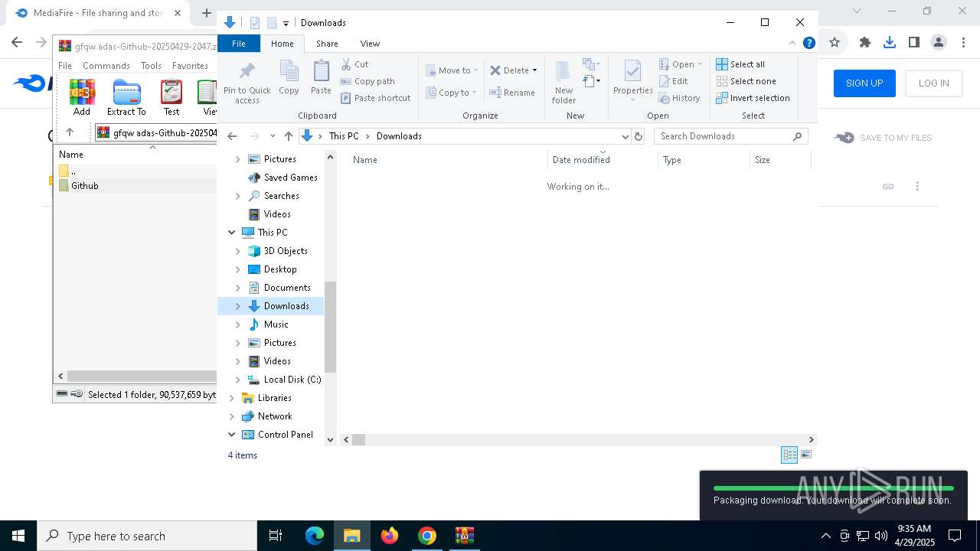
Task: Open the WinRAR Tools menu
Action: tap(151, 66)
